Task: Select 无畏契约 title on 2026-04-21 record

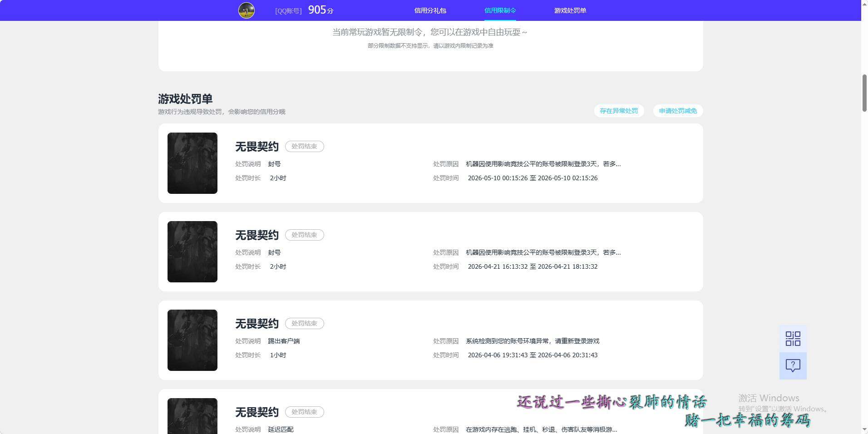Action: coord(257,235)
